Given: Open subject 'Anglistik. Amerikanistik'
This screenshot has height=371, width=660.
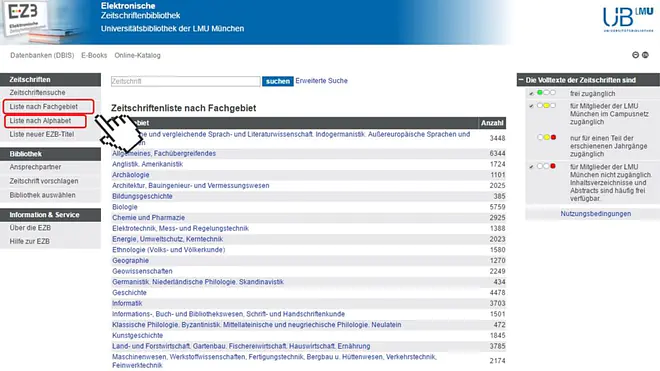Looking at the screenshot, I should point(147,164).
